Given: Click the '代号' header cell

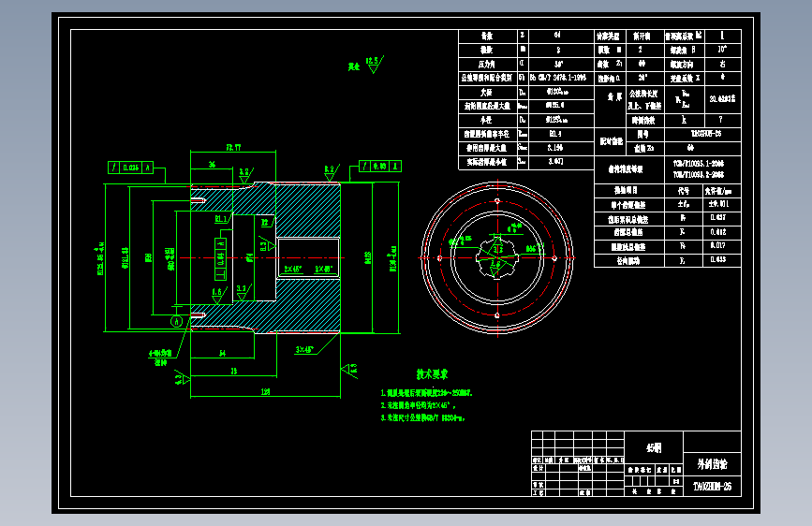Looking at the screenshot, I should [683, 191].
